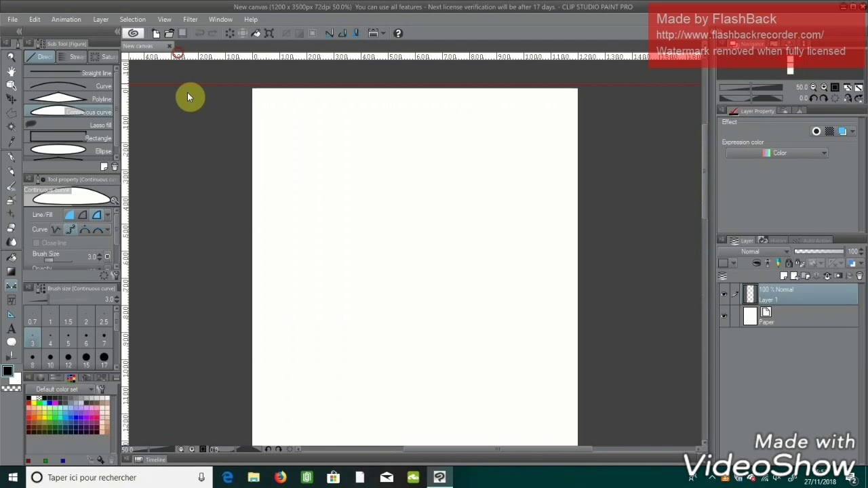This screenshot has height=488, width=868.
Task: Hide Layer 1 visibility eye
Action: coord(724,294)
